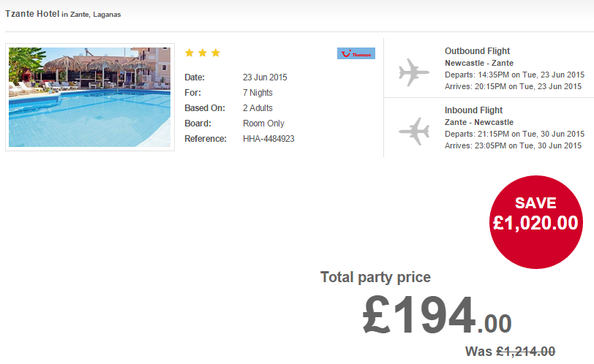
Task: Click the red SAVE £1,020.00 badge
Action: click(x=535, y=222)
